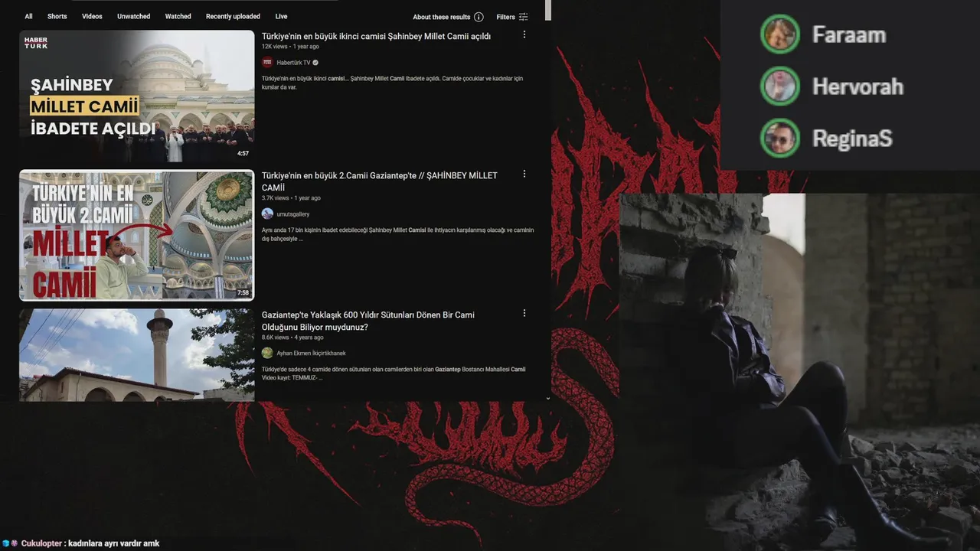Click Faraam's avatar in the voice overlay
Screen dimensions: 980x551
tap(780, 34)
